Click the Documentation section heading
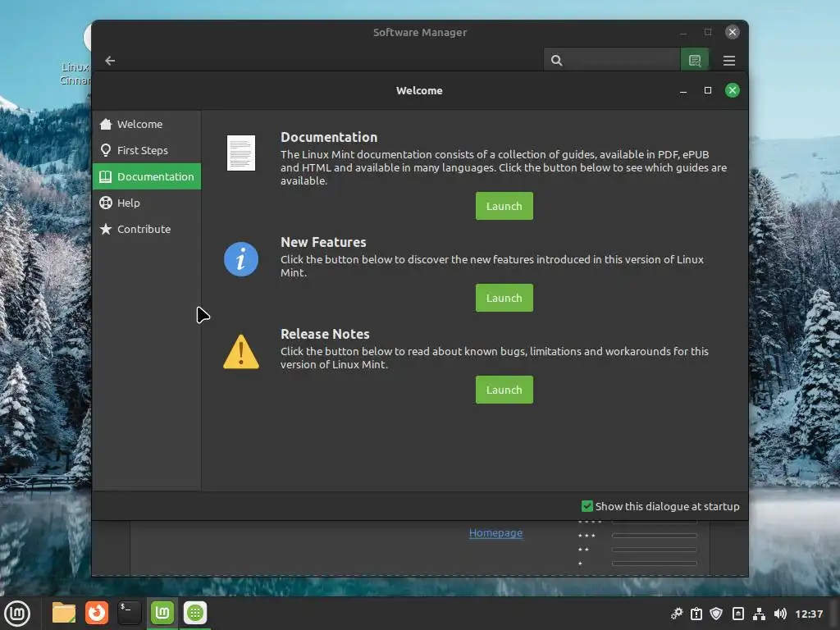 coord(329,137)
